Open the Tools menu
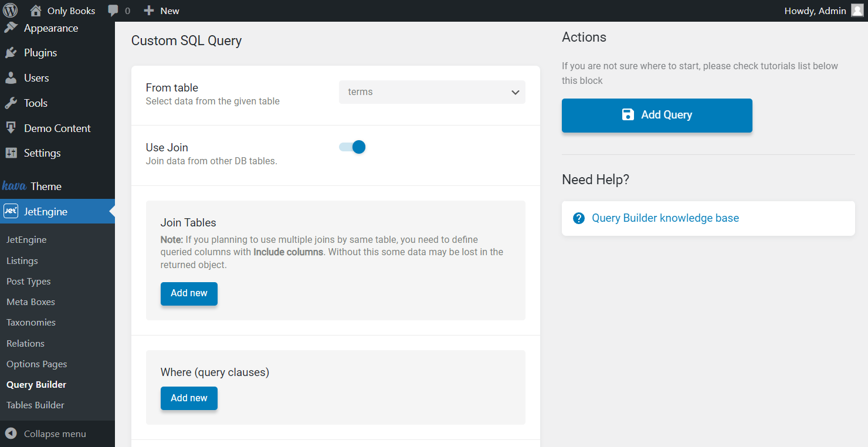 (x=36, y=103)
